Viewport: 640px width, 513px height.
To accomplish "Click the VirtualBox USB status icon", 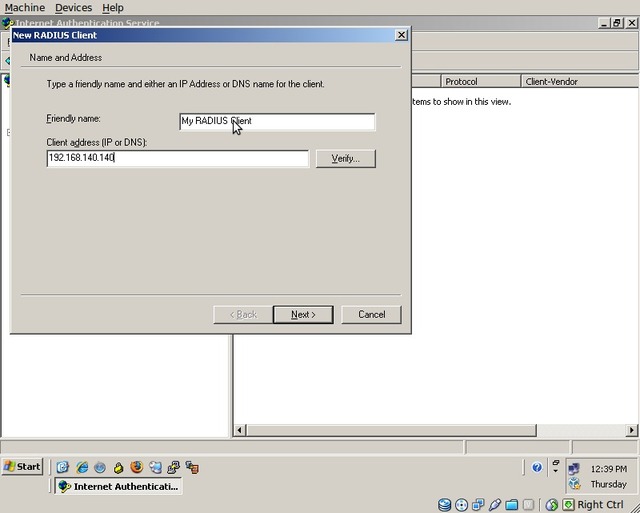I will point(495,505).
